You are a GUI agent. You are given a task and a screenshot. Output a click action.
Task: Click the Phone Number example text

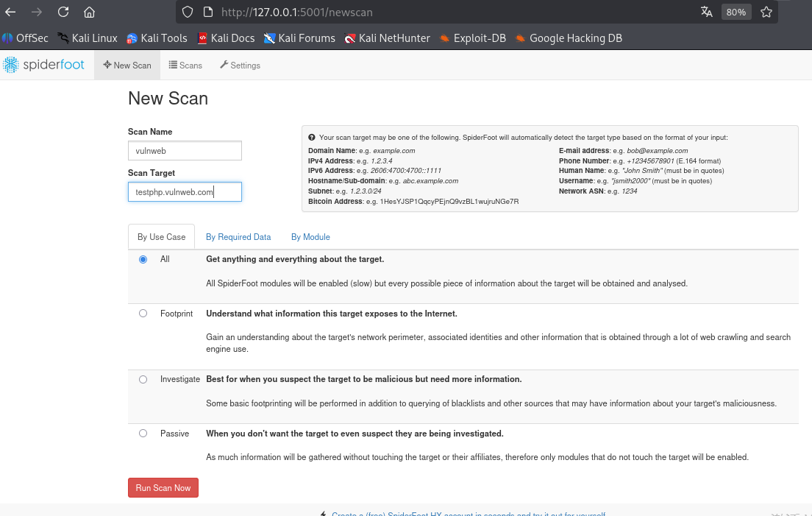point(650,161)
